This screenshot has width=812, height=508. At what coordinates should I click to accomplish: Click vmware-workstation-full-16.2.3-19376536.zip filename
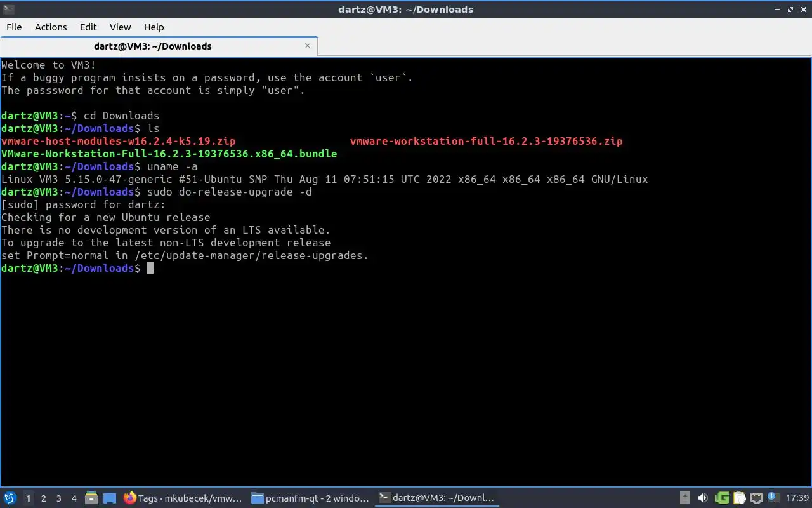487,141
